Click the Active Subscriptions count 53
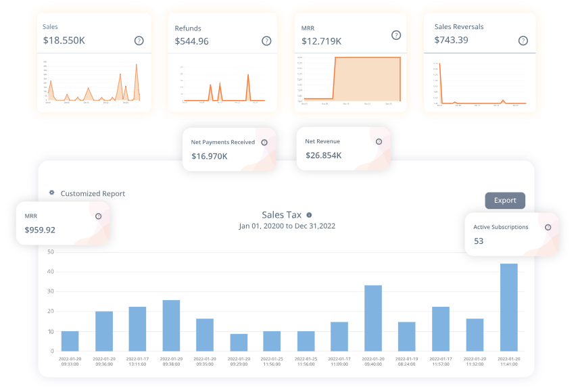The width and height of the screenshot is (578, 392). (479, 241)
